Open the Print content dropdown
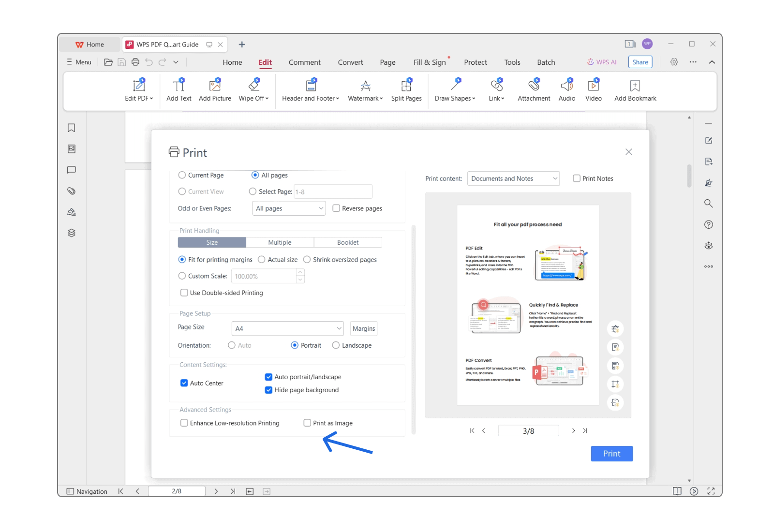Image resolution: width=774 pixels, height=532 pixels. coord(513,179)
